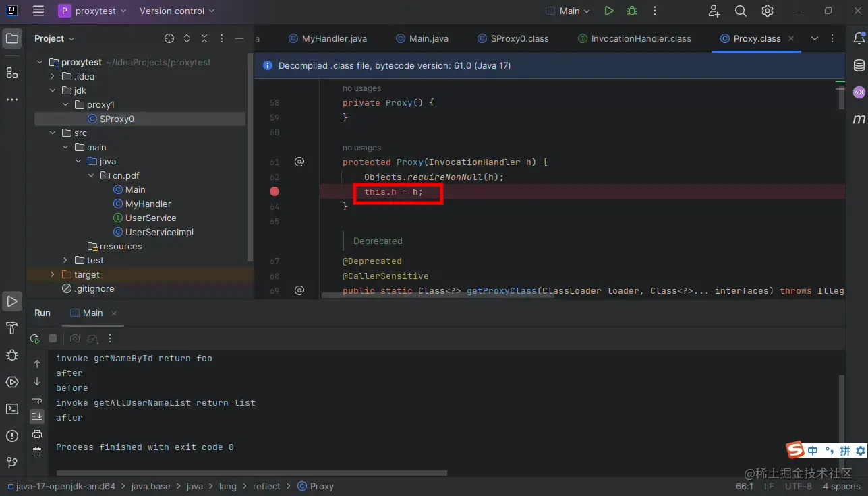
Task: Toggle scroll to end in Run console
Action: 37,416
